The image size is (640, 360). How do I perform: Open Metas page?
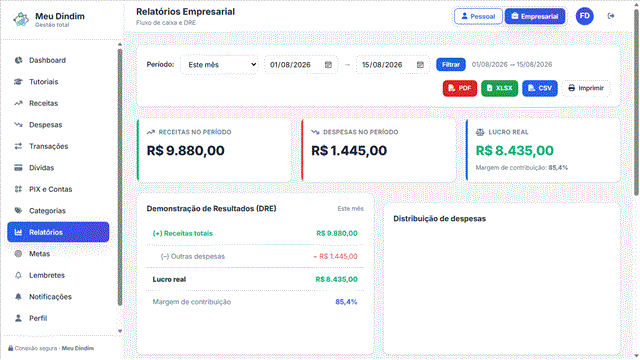(x=58, y=253)
